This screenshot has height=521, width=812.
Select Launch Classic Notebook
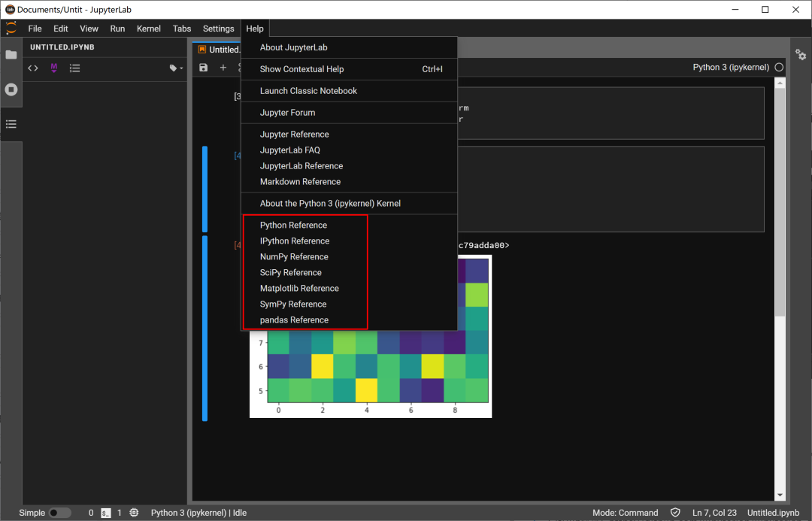[349, 91]
